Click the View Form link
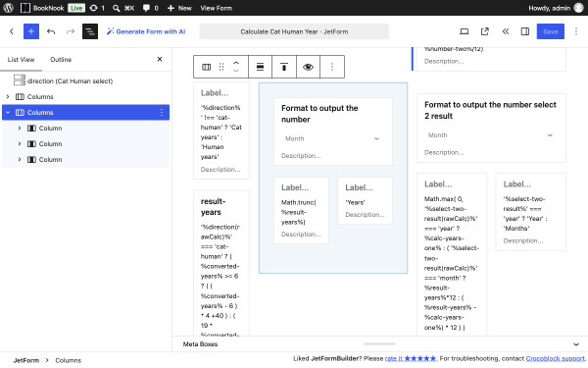588x368 pixels. click(x=216, y=8)
